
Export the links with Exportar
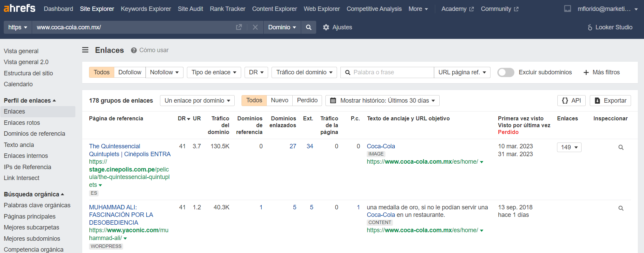(610, 101)
